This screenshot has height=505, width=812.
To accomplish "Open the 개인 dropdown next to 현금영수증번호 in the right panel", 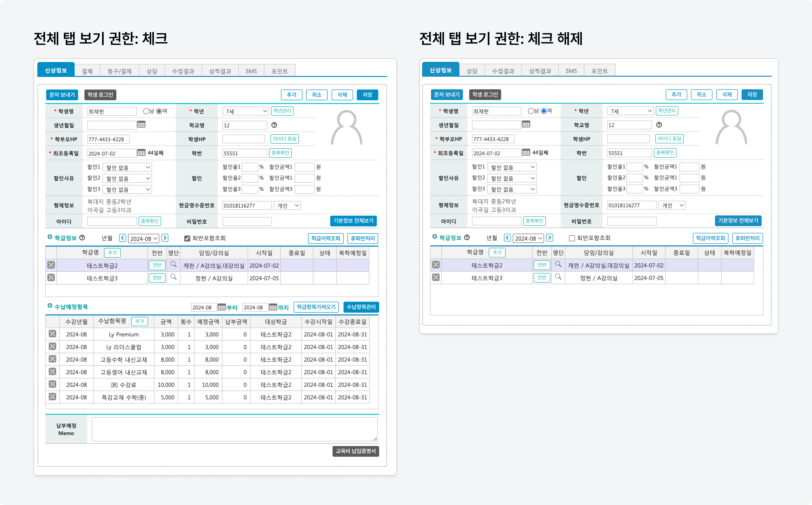I will [x=672, y=205].
